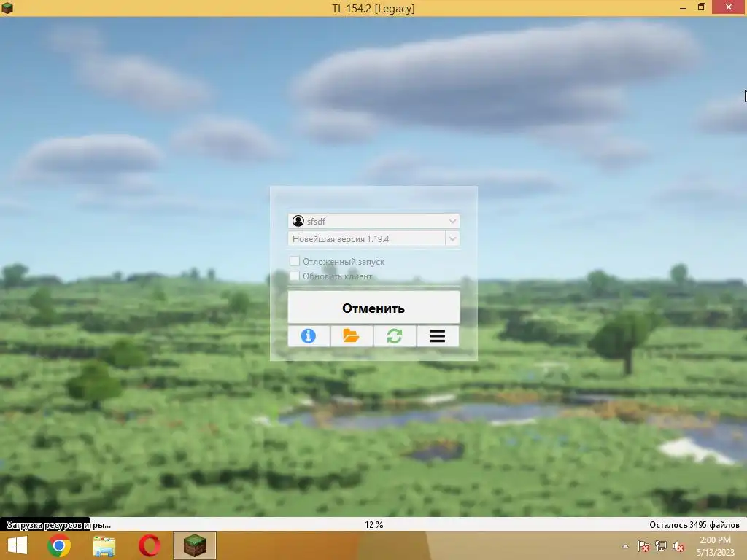Open the game folder icon
This screenshot has width=747, height=560.
352,336
